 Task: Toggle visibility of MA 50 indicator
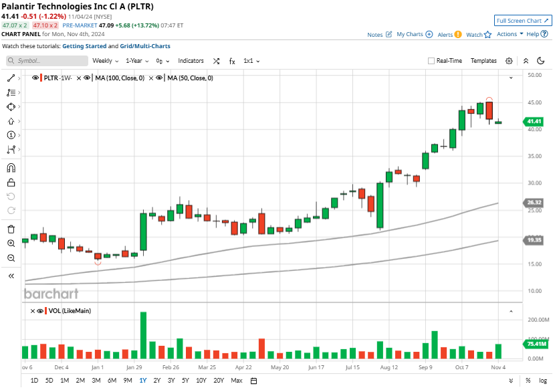tap(159, 78)
